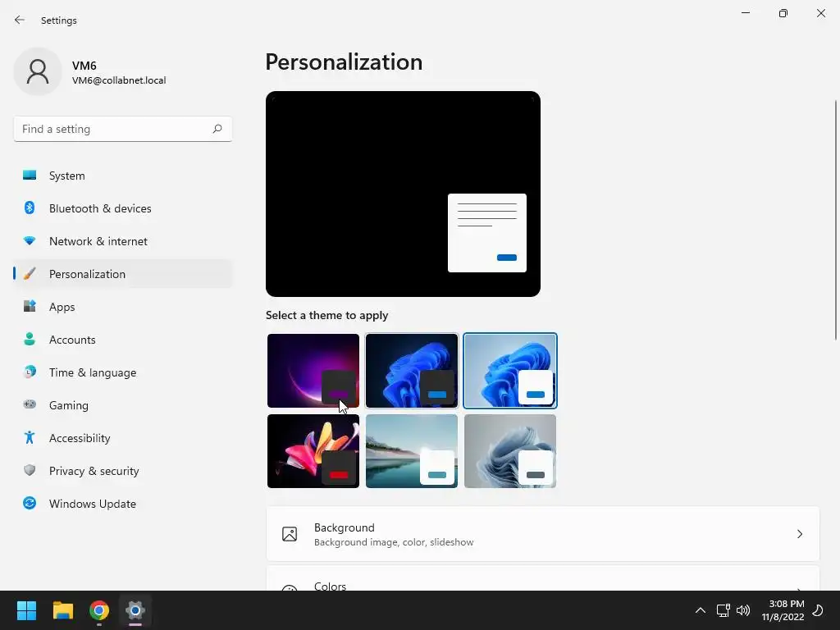Restore down the Settings window

783,13
